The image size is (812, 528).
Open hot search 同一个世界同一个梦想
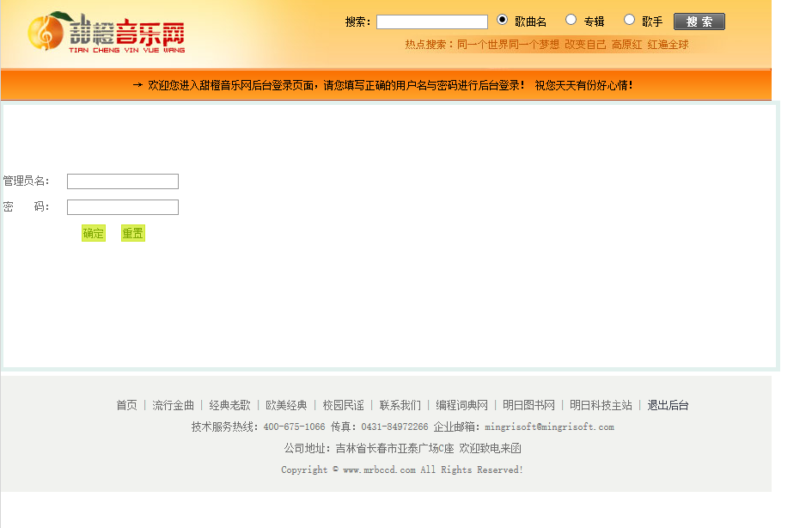click(x=508, y=45)
